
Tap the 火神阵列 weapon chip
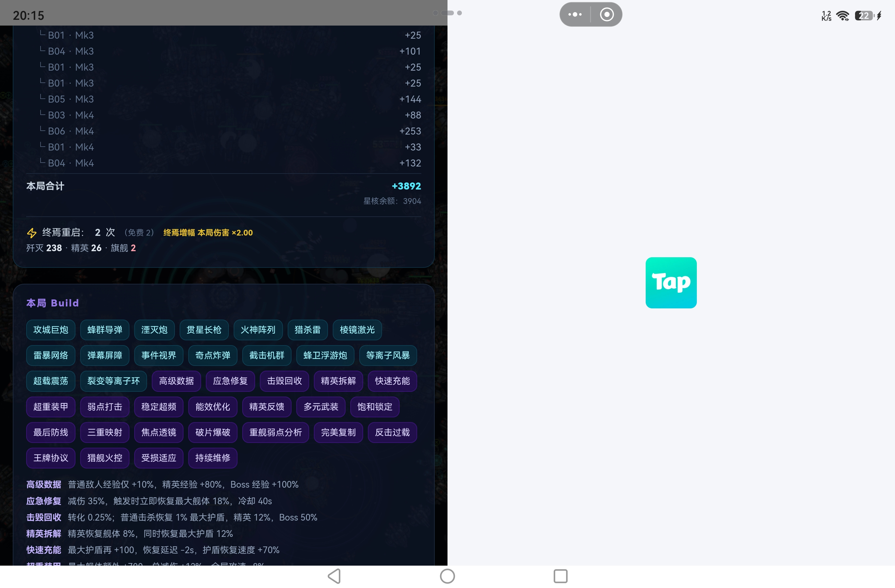point(258,330)
